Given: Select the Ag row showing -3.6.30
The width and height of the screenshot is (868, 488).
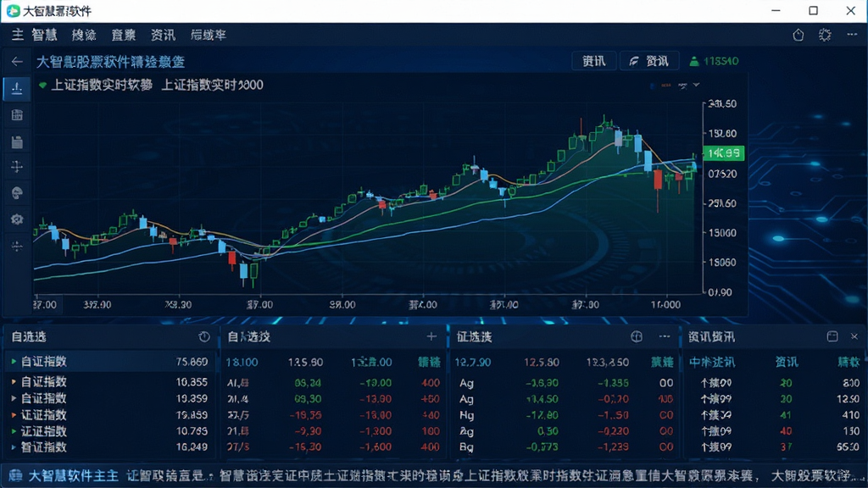Looking at the screenshot, I should pos(566,383).
